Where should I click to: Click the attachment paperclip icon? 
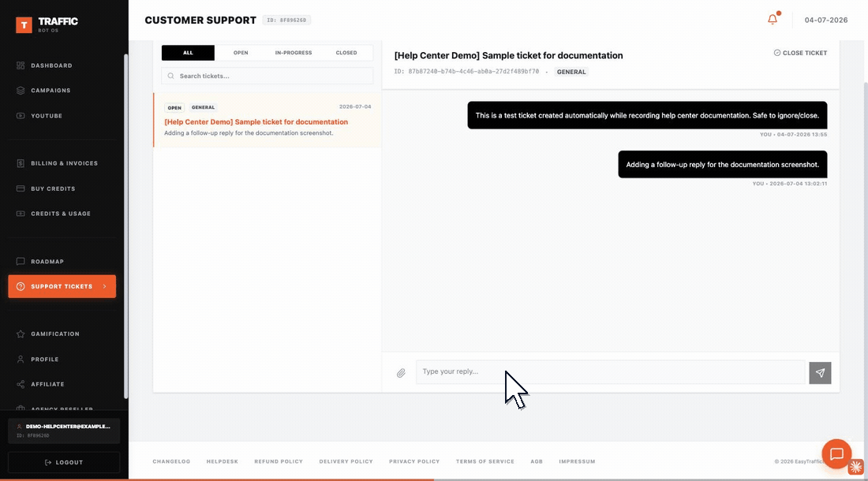click(401, 373)
